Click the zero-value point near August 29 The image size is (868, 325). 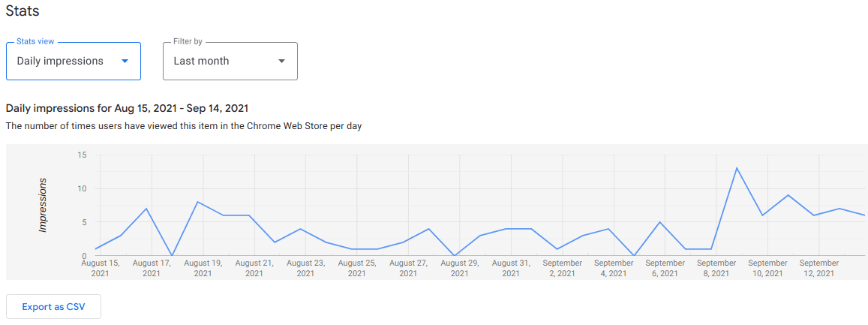tap(454, 255)
